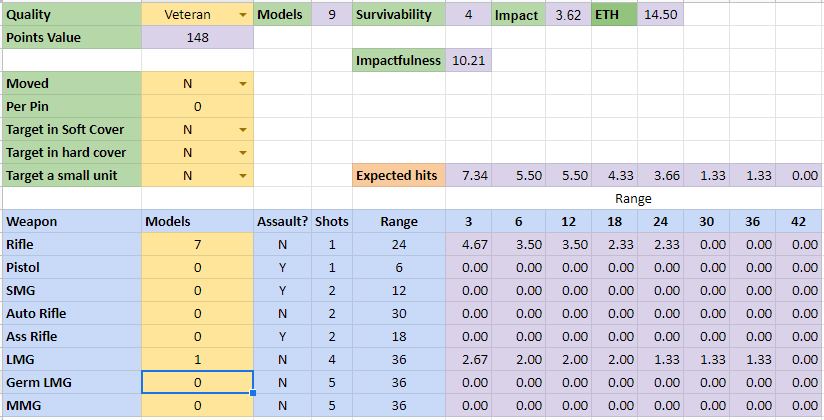Select the SMG models count cell
The height and width of the screenshot is (420, 824).
point(197,290)
